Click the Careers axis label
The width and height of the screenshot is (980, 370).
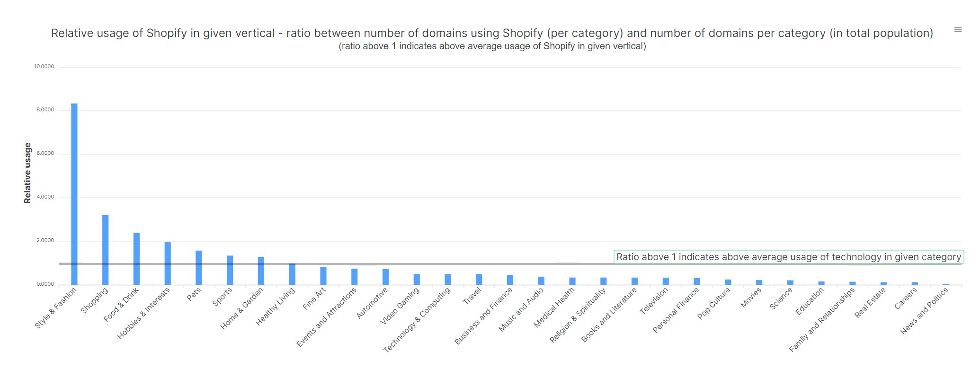906,298
